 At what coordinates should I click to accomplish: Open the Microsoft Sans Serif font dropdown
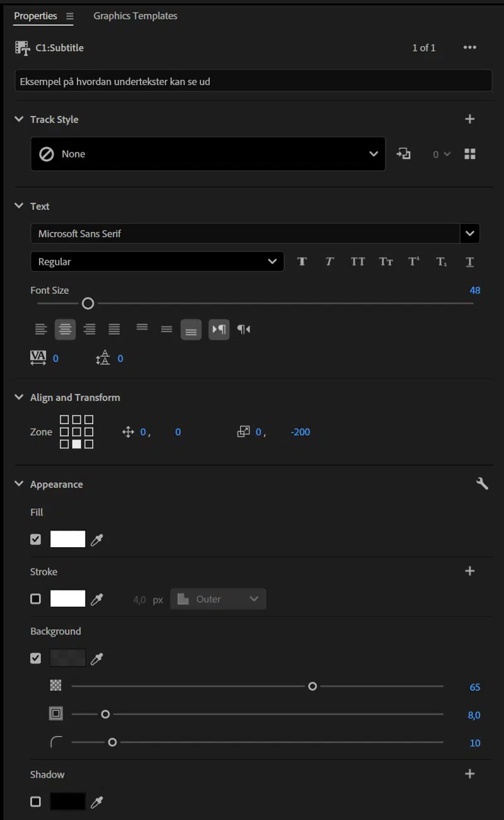(x=470, y=233)
